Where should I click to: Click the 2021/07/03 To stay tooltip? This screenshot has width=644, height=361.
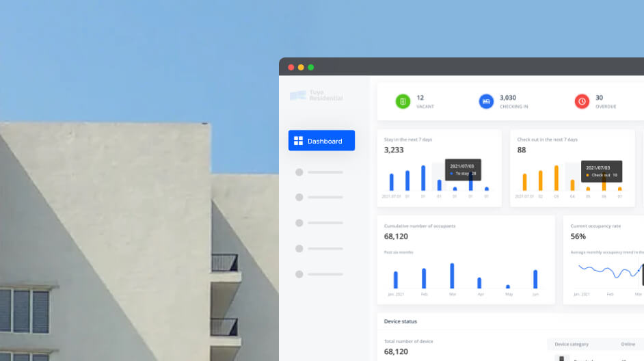[463, 170]
